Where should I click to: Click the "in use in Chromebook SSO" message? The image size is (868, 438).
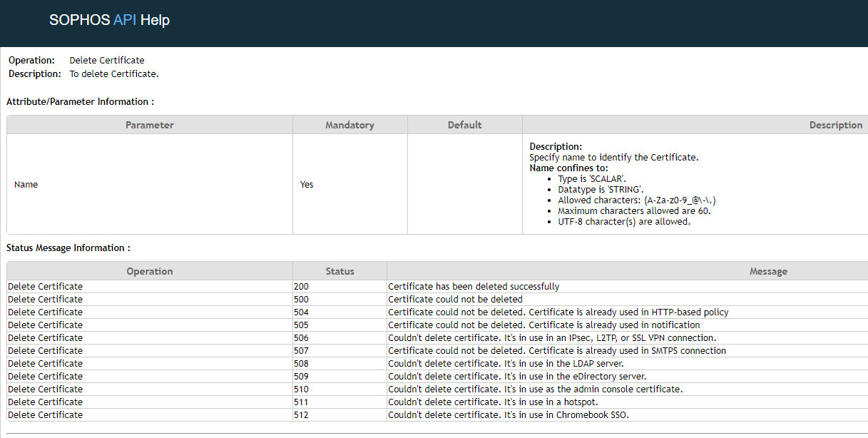(509, 415)
